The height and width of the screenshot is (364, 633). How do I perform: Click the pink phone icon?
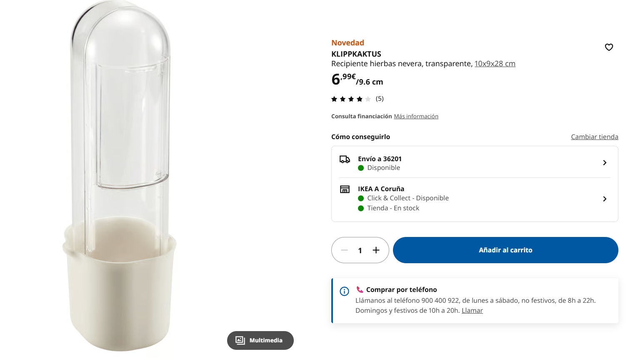coord(360,289)
